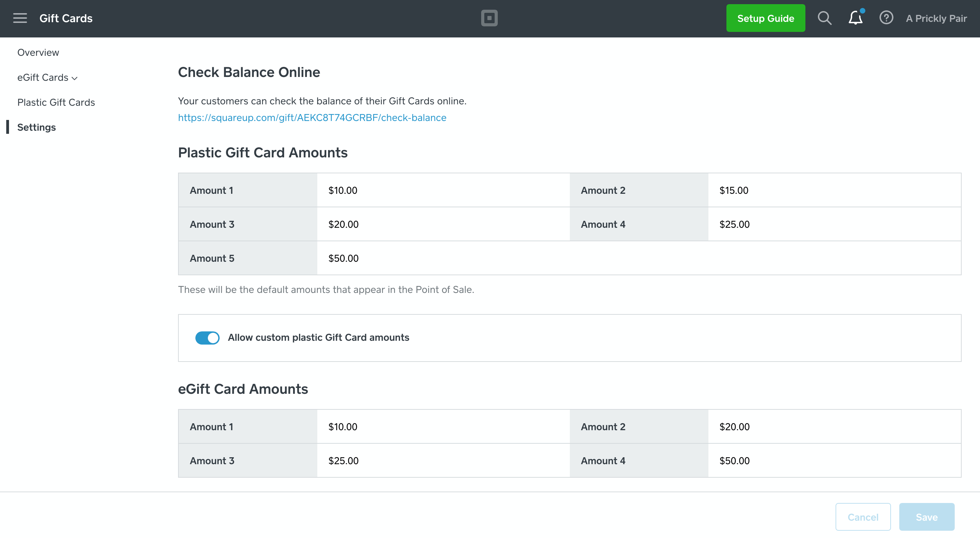Viewport: 980px width, 538px height.
Task: Click eGift Amount 4 field showing $50.00
Action: click(x=833, y=461)
